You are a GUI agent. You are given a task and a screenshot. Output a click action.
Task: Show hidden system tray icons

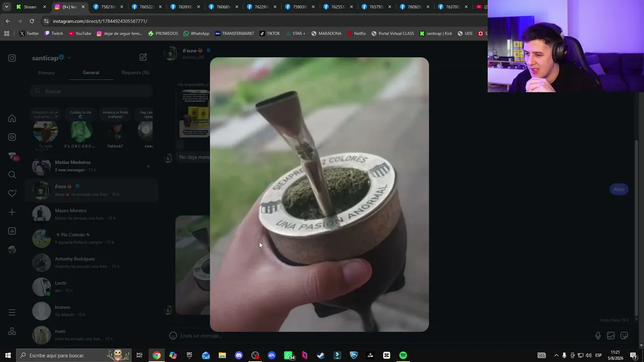pos(556,355)
